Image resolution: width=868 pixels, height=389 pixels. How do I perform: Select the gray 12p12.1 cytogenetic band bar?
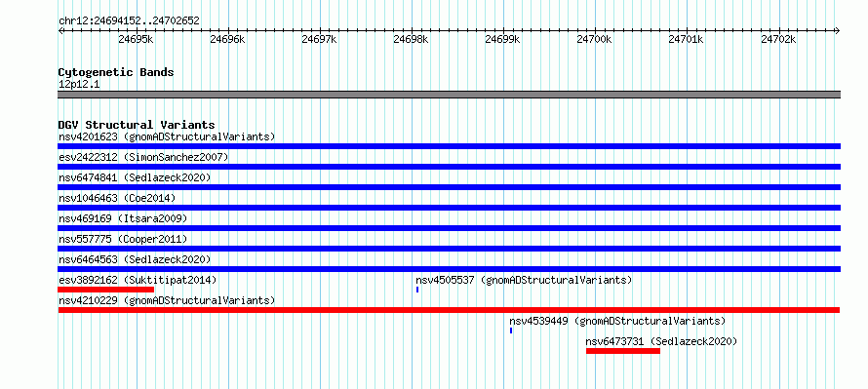(x=449, y=95)
